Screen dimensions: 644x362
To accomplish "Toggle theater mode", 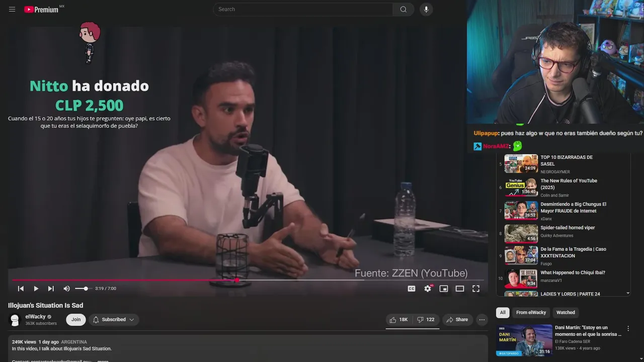I will [460, 289].
